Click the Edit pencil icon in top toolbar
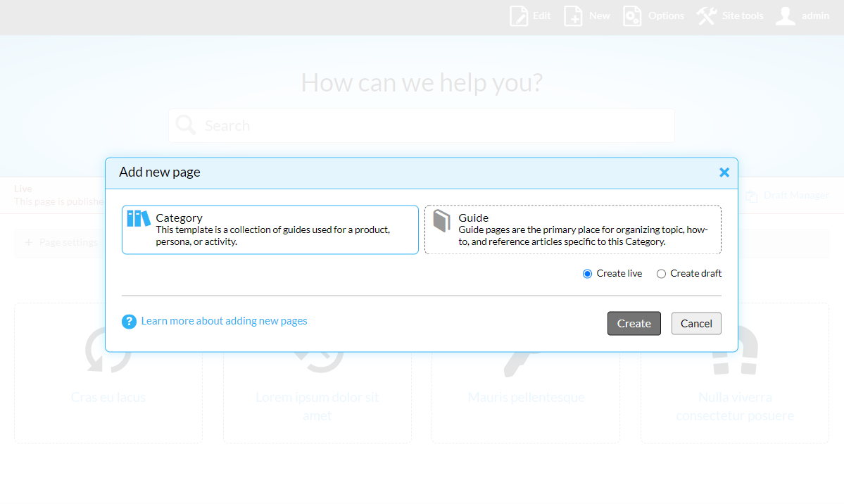The height and width of the screenshot is (504, 844). point(519,15)
